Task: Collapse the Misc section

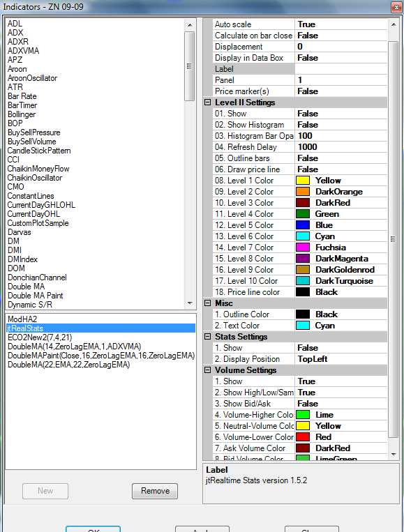Action: pos(208,303)
